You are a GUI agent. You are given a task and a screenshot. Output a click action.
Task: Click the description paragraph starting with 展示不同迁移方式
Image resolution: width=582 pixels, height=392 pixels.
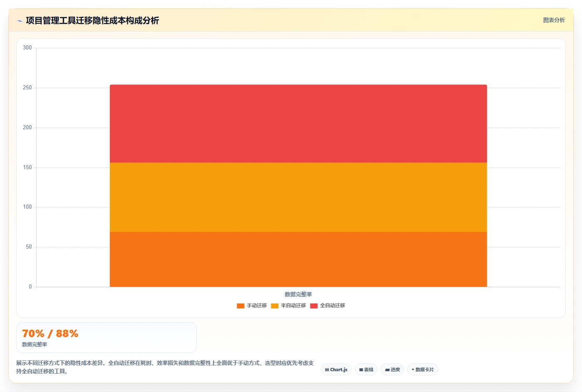165,367
